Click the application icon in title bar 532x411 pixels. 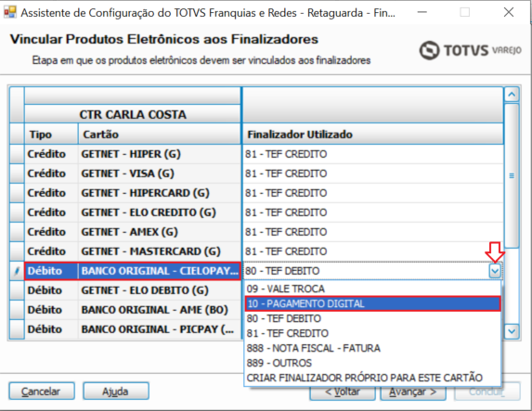click(x=10, y=13)
